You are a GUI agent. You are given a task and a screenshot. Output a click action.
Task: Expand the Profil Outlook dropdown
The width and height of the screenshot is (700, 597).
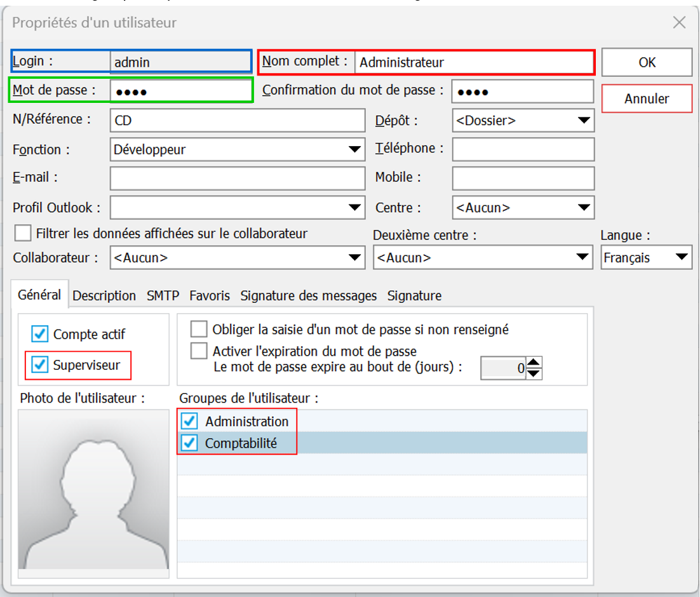[355, 207]
